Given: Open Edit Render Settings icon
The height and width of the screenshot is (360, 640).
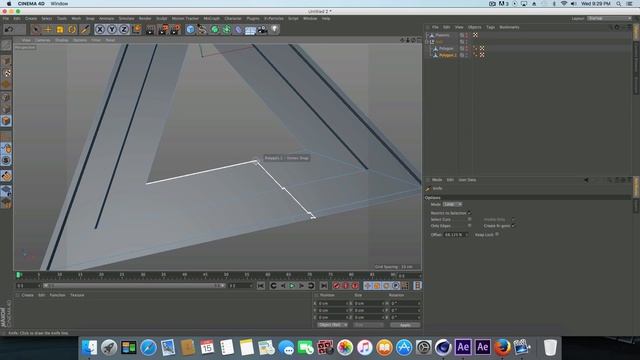Looking at the screenshot, I should (176, 29).
